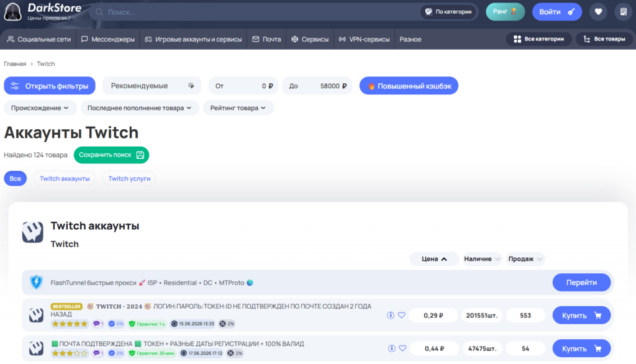Viewport: 636px width, 364px height.
Task: Click the search magnifier icon
Action: (99, 12)
